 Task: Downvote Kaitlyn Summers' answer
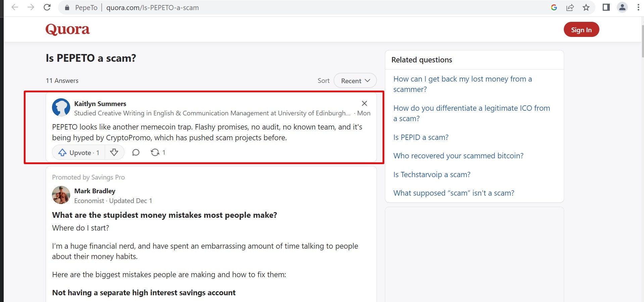click(114, 152)
